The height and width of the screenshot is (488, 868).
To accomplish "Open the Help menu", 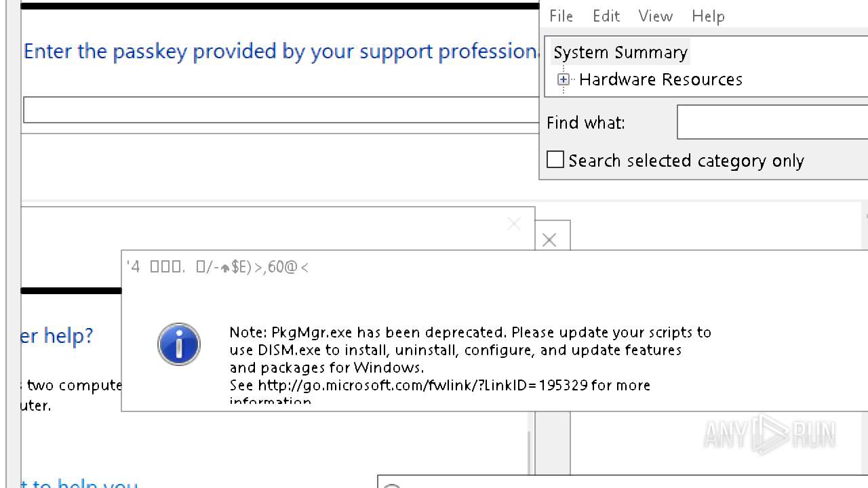I will point(708,16).
